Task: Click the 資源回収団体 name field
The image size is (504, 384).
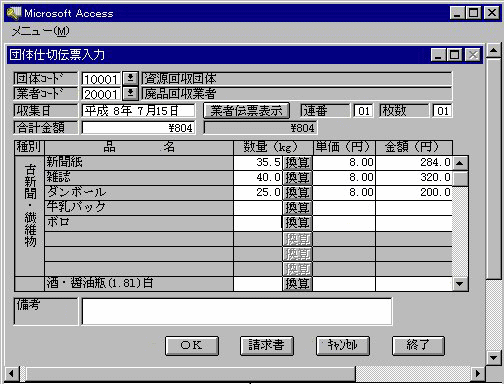Action: tap(297, 79)
